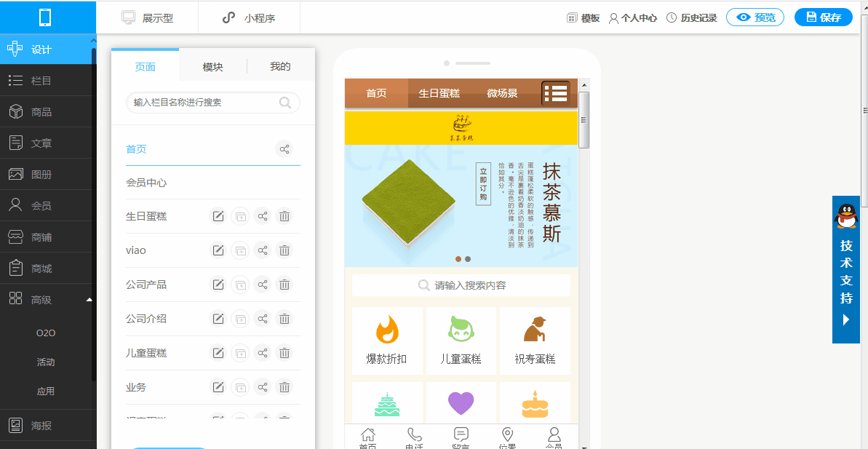Click the 预览 preview button
This screenshot has width=868, height=449.
pyautogui.click(x=755, y=17)
